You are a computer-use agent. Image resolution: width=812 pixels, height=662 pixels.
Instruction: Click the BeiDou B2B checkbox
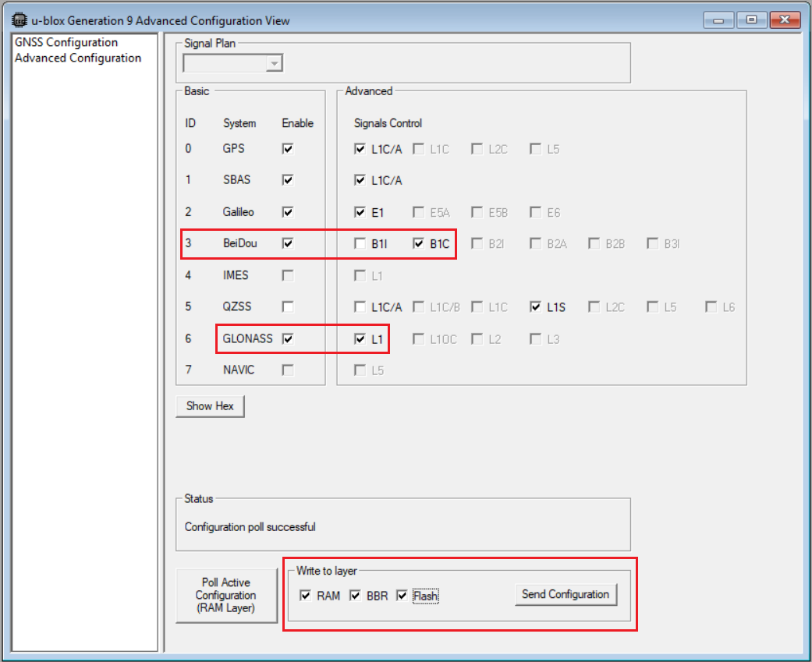pyautogui.click(x=594, y=243)
